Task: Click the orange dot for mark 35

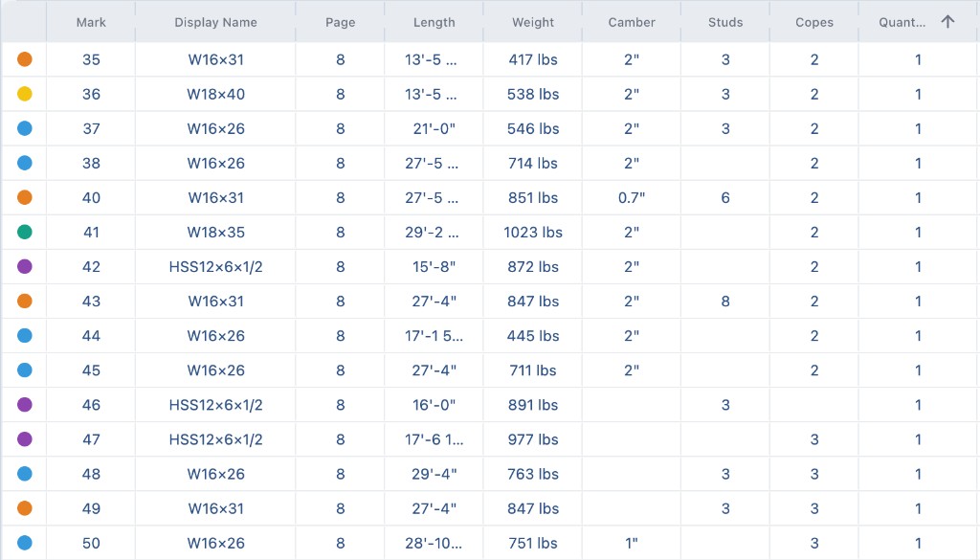Action: point(24,59)
